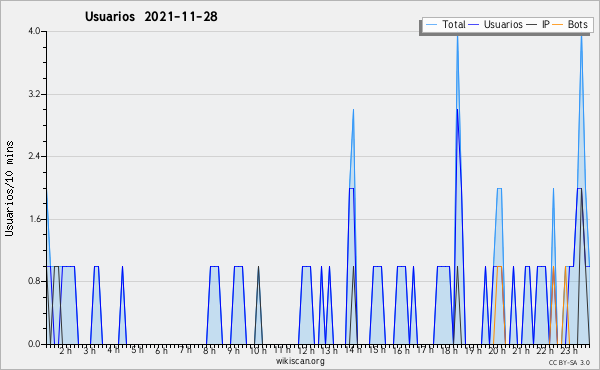Click the dark blue Usuarios legend line
This screenshot has height=370, width=600.
[474, 25]
